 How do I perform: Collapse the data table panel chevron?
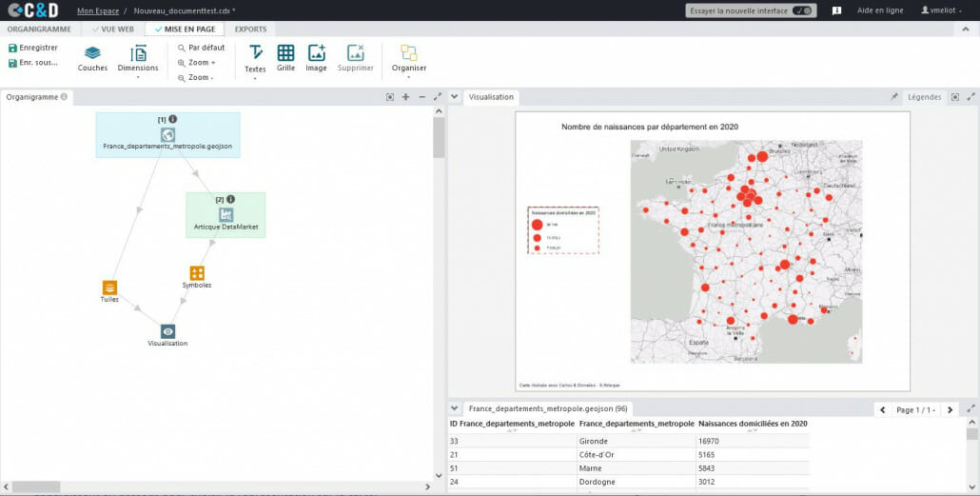pyautogui.click(x=455, y=407)
